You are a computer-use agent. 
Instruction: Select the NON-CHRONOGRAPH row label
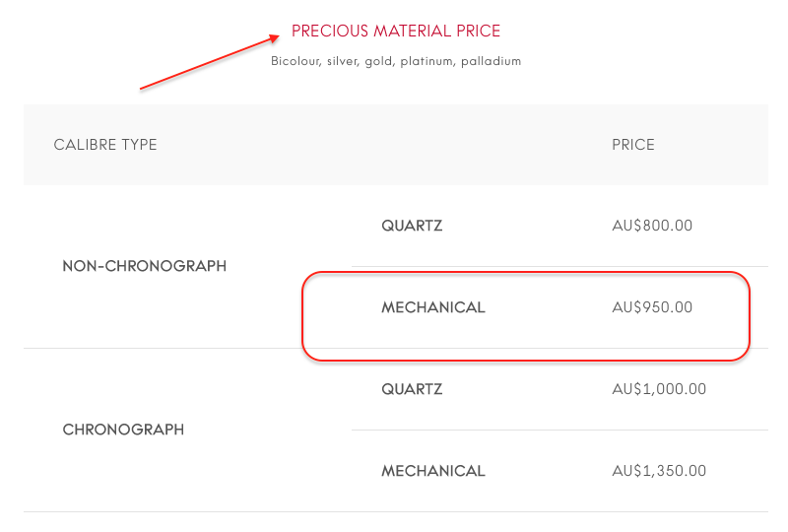pos(145,266)
